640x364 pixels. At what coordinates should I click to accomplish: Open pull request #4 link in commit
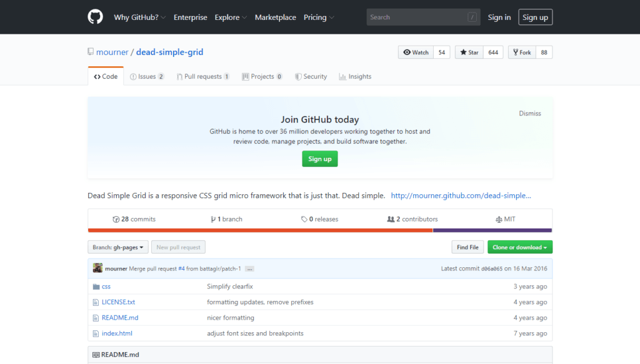coord(181,268)
